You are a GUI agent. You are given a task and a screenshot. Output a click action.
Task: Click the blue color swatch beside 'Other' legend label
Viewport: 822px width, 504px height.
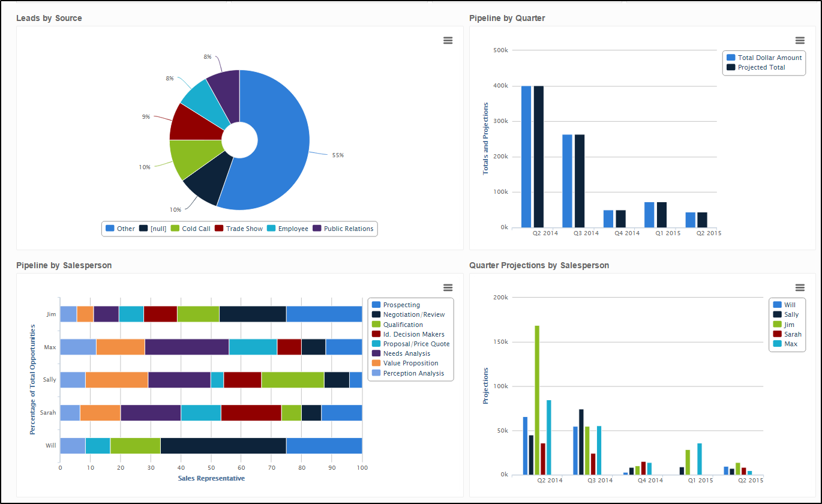110,229
